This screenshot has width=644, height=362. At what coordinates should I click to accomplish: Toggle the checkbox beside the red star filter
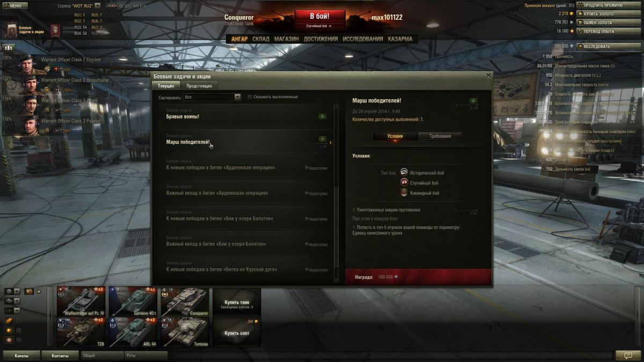pyautogui.click(x=19, y=340)
